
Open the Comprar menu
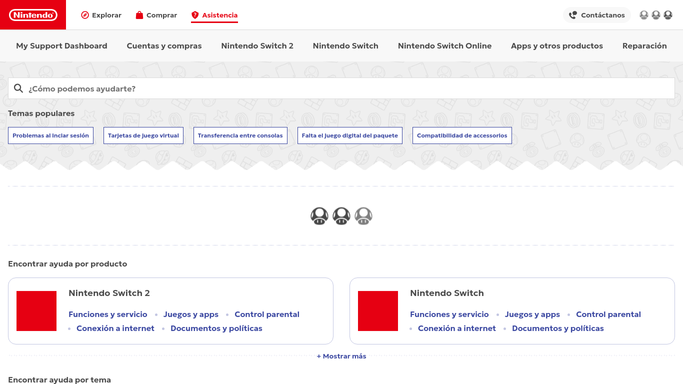[156, 15]
